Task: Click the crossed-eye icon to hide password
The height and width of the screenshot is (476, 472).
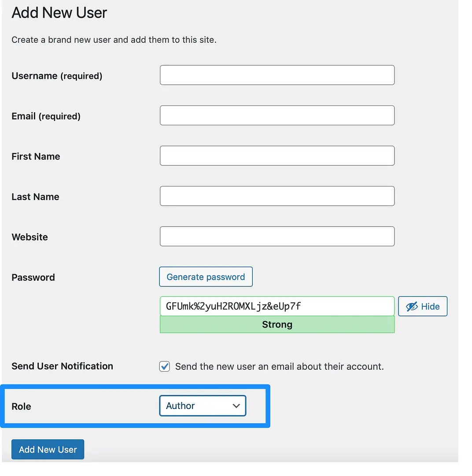Action: click(412, 306)
